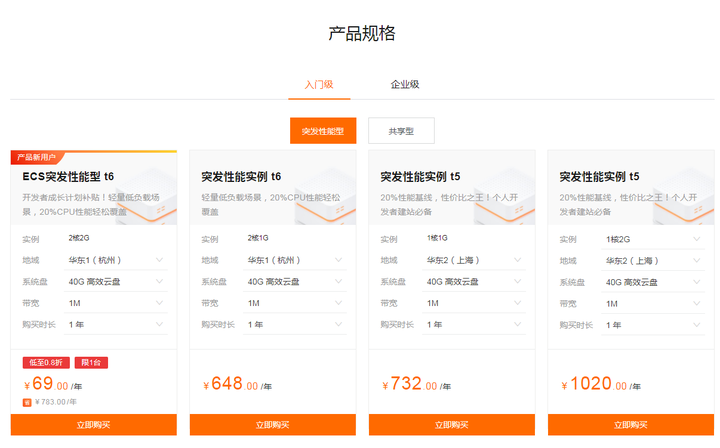Click the 2核2G instance value
This screenshot has height=448, width=720.
pyautogui.click(x=79, y=238)
